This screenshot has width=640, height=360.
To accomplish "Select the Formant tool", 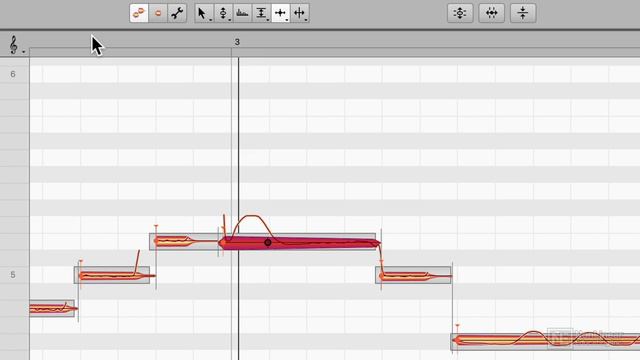I will point(242,13).
